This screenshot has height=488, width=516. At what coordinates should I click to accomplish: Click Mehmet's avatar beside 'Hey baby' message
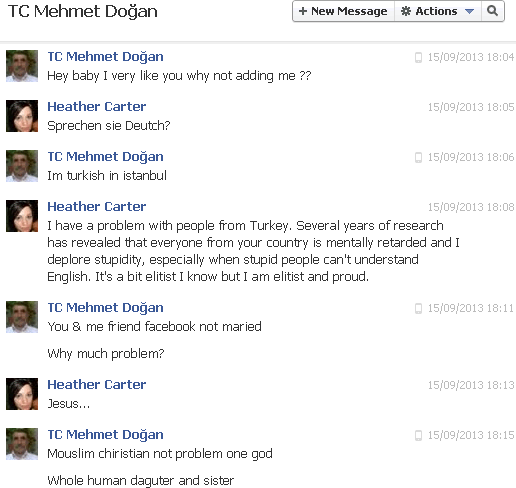point(22,66)
